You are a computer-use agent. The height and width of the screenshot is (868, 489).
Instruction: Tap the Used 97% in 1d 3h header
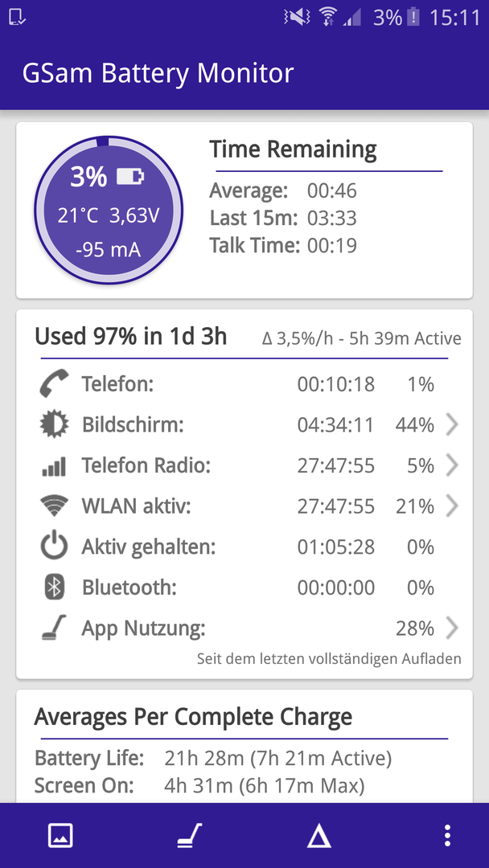[131, 336]
